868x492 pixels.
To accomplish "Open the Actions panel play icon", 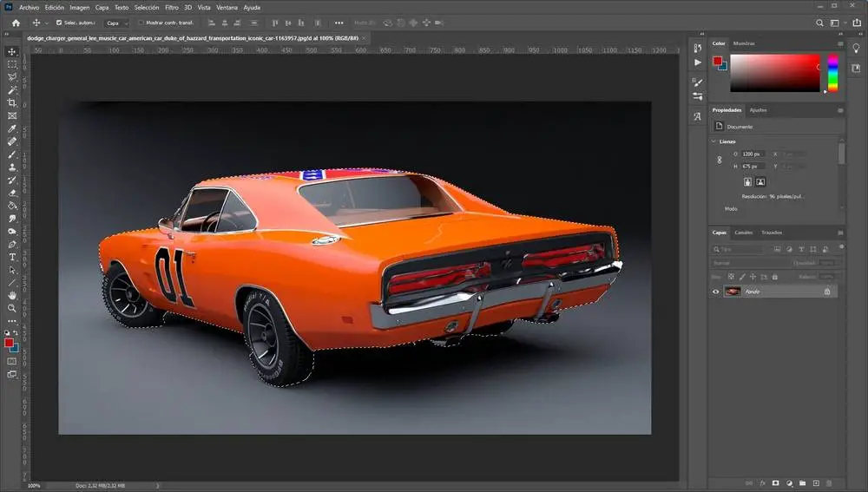I will coord(698,62).
